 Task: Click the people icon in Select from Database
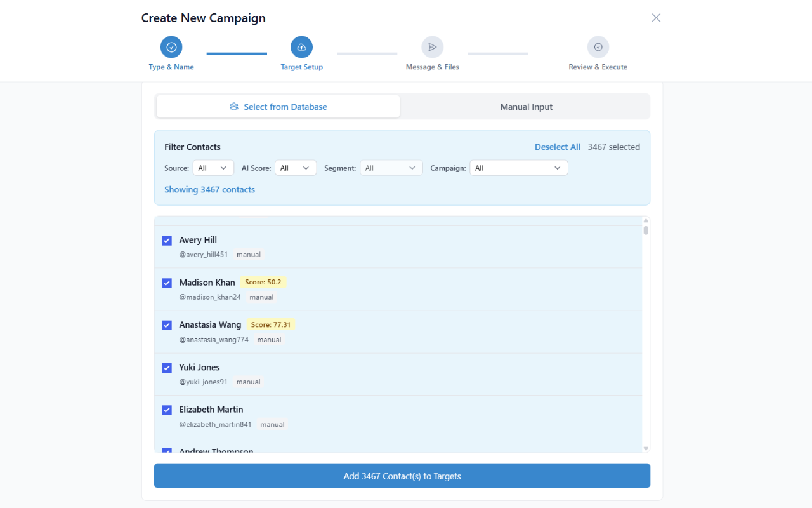pyautogui.click(x=234, y=107)
